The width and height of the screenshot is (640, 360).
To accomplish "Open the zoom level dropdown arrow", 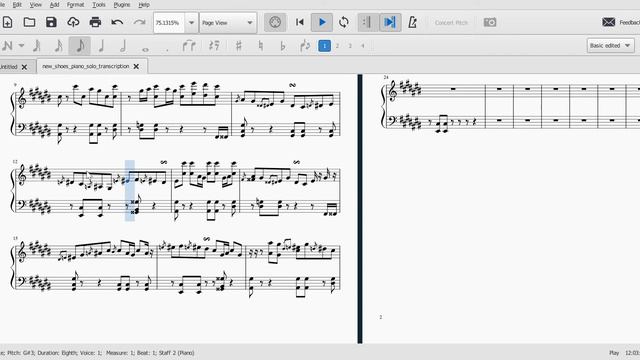I will (x=191, y=22).
